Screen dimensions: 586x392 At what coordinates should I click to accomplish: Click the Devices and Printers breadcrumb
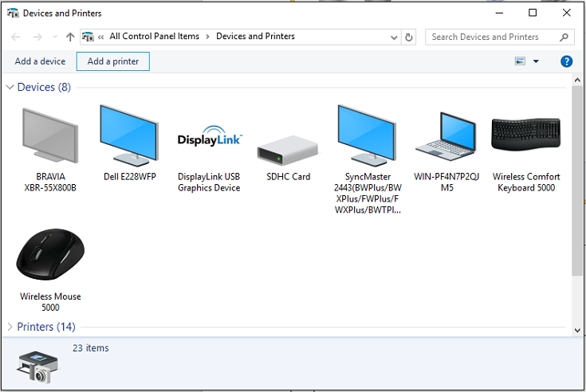[256, 36]
